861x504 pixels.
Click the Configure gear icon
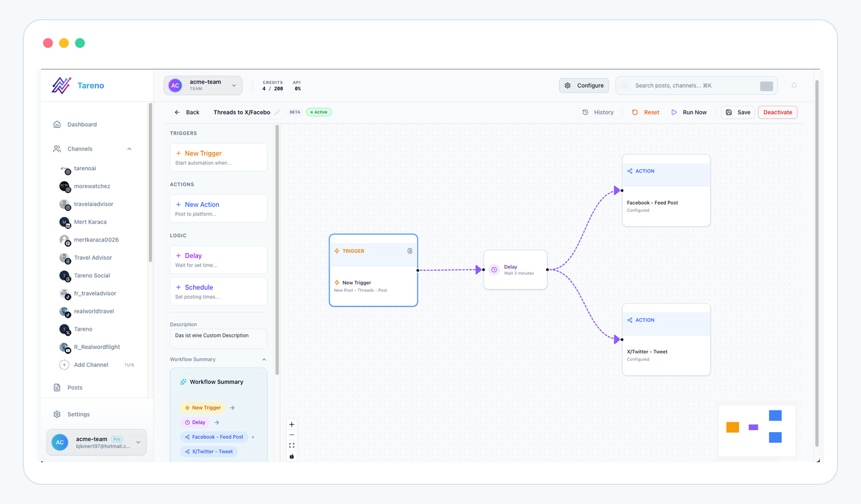coord(568,85)
